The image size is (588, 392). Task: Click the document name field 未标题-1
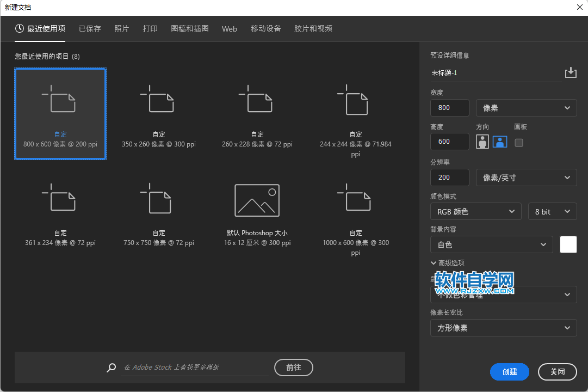(496, 73)
